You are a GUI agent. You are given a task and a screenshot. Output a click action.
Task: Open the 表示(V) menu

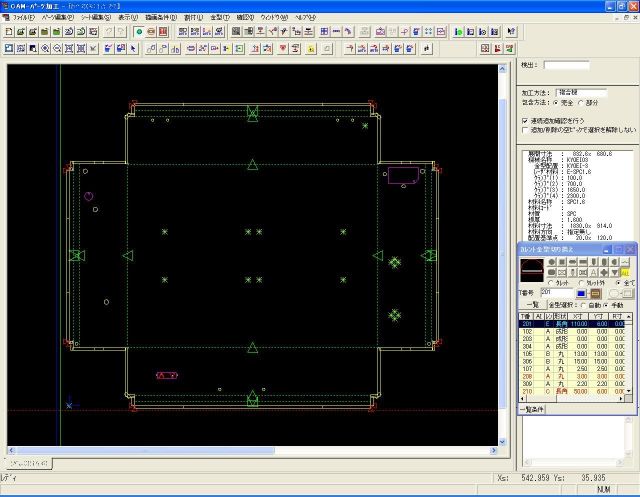click(x=128, y=18)
